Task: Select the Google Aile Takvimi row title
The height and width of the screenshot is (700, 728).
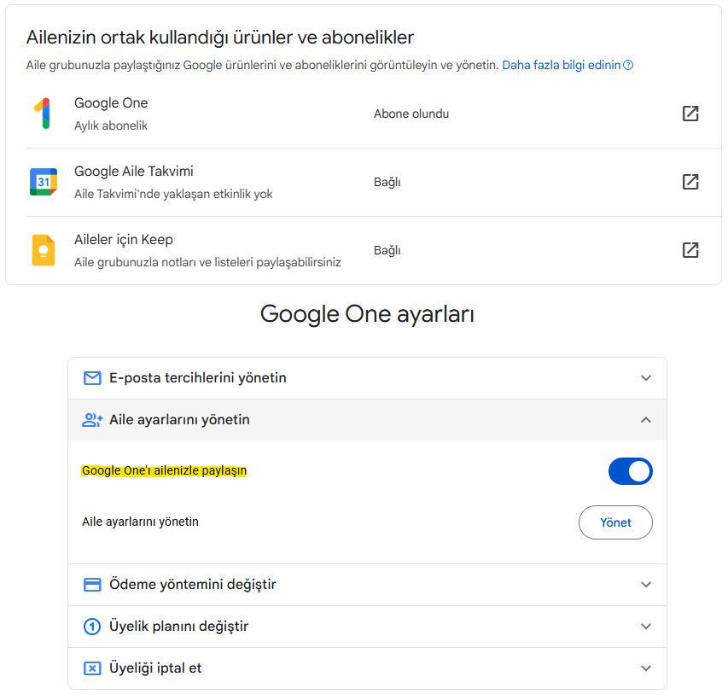Action: [134, 172]
